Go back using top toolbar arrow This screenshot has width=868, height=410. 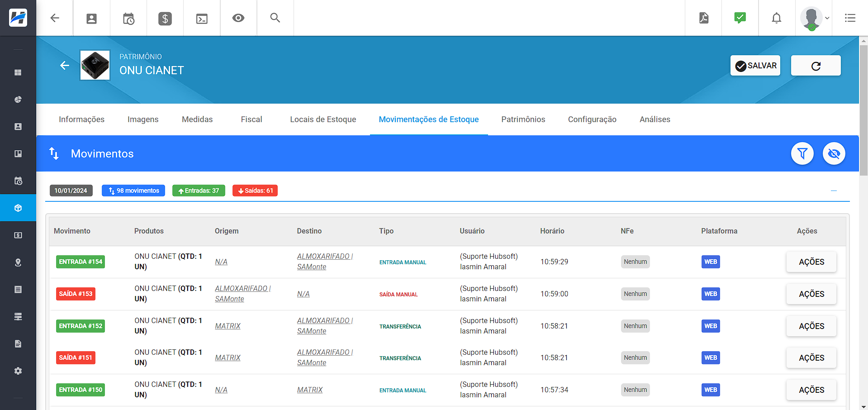pos(55,18)
